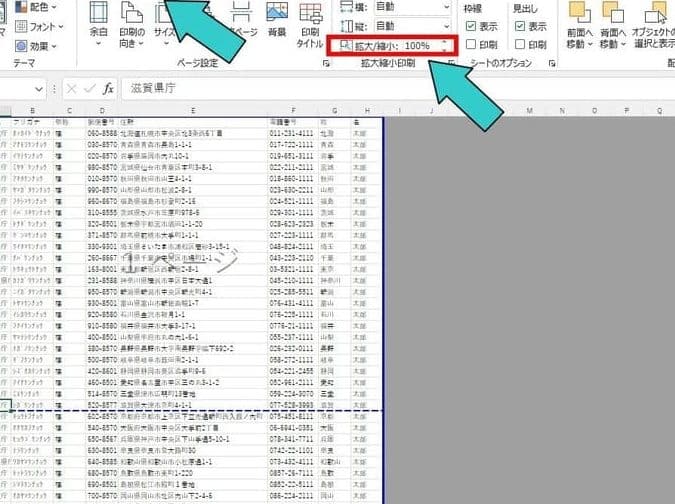Enable the 見出し 印刷 (headings print) checkbox

(520, 45)
